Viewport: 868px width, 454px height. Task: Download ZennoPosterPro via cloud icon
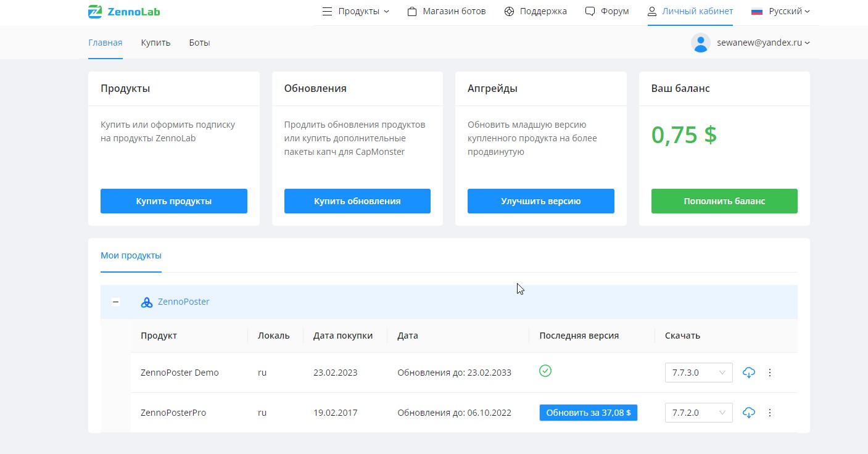pyautogui.click(x=749, y=413)
